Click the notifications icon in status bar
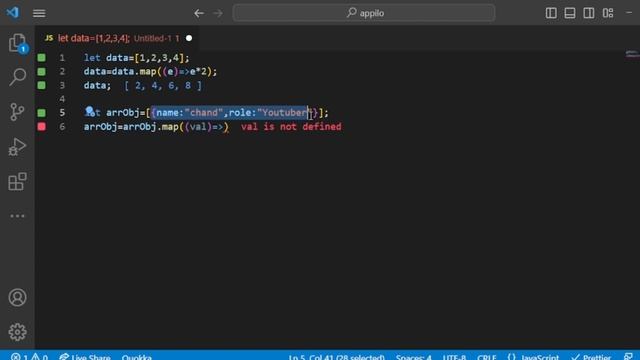This screenshot has height=360, width=640. pyautogui.click(x=629, y=357)
